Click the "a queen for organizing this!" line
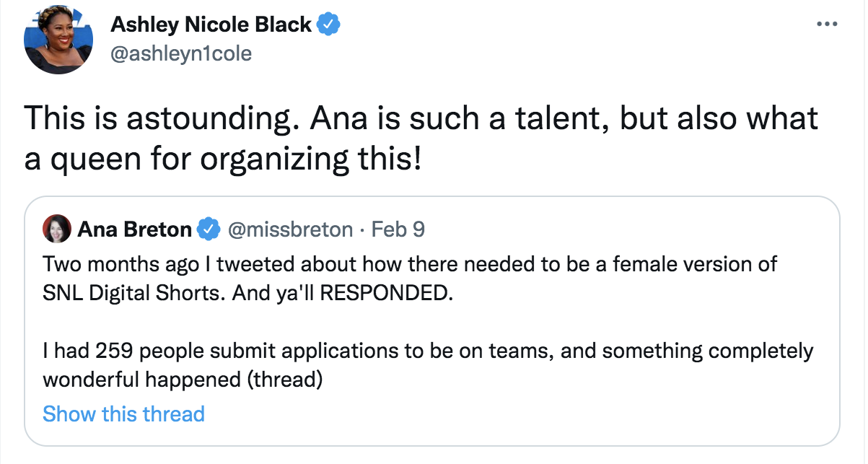868x464 pixels. coord(222,159)
